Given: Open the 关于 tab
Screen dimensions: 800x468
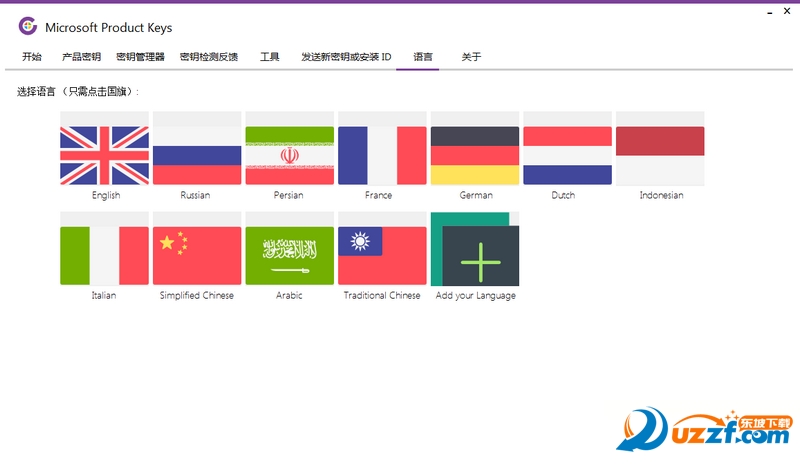Looking at the screenshot, I should pyautogui.click(x=471, y=57).
